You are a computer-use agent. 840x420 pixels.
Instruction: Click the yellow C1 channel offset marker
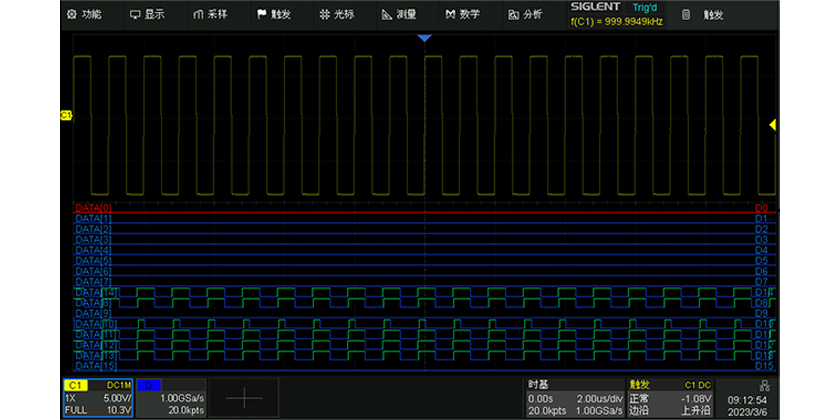67,115
